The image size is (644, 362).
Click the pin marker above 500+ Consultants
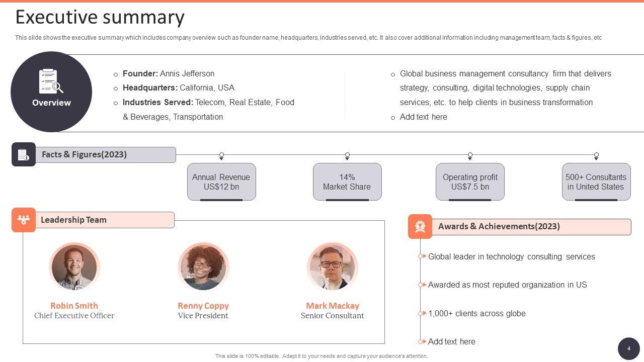click(x=596, y=156)
